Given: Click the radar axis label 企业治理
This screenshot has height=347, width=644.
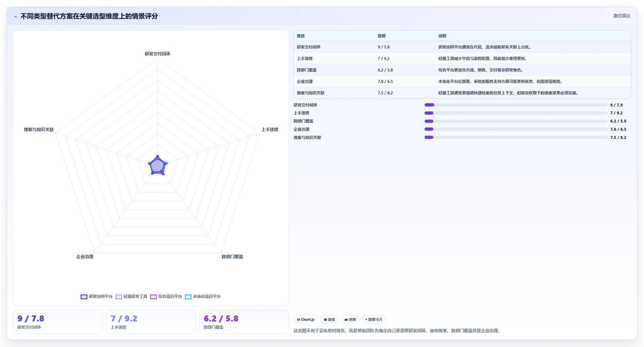Looking at the screenshot, I should click(x=85, y=257).
